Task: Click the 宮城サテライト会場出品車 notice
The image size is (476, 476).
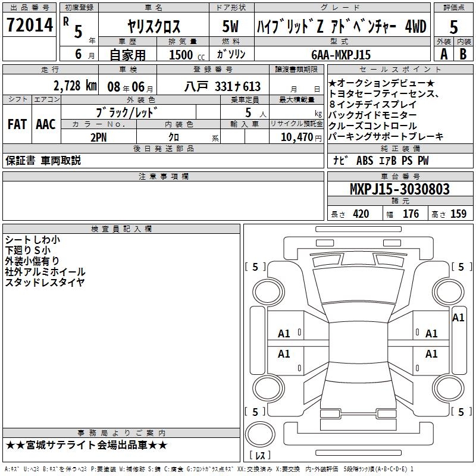Action: [x=87, y=445]
